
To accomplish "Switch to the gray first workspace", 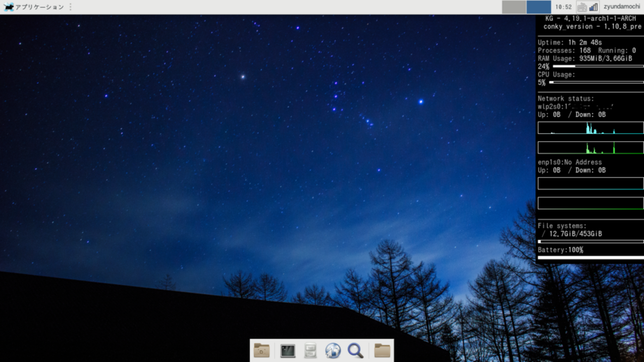I will (514, 7).
